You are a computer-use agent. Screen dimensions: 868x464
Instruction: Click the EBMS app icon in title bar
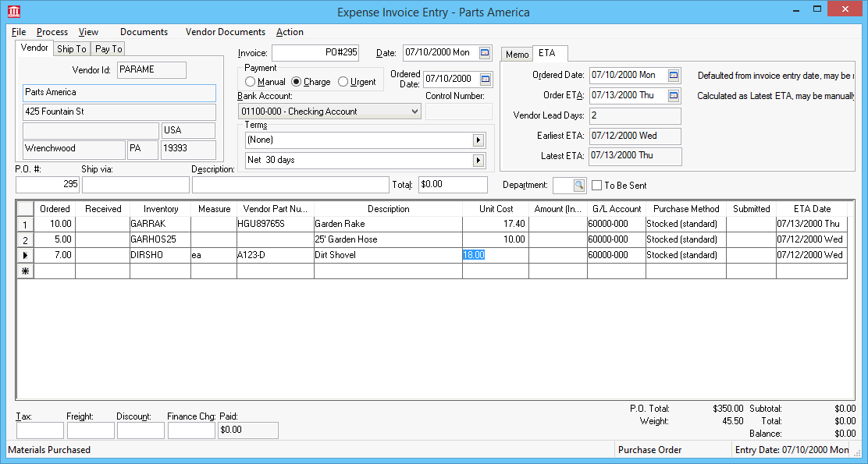(x=15, y=11)
